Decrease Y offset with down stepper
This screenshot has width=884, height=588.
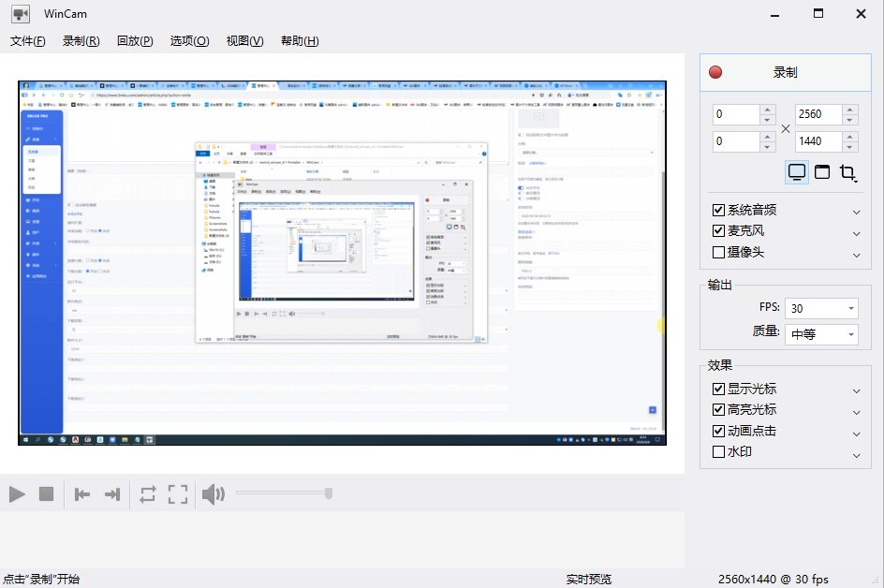(767, 147)
